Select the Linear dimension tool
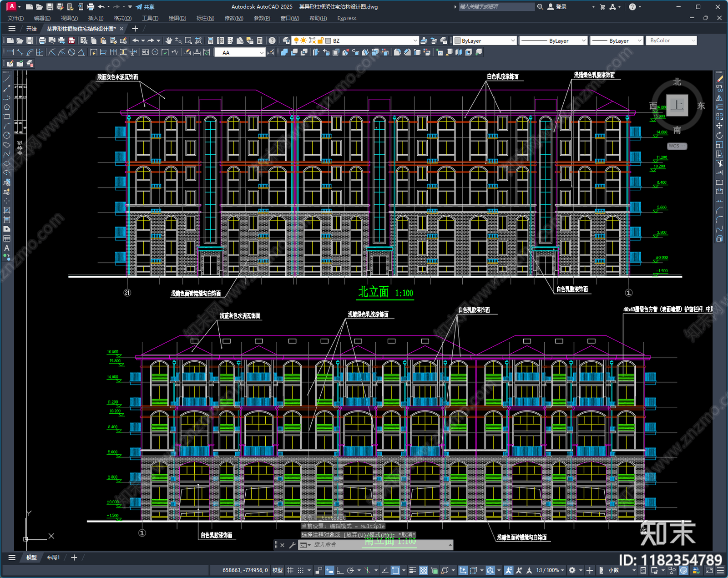Viewport: 728px width, 578px height. point(10,52)
